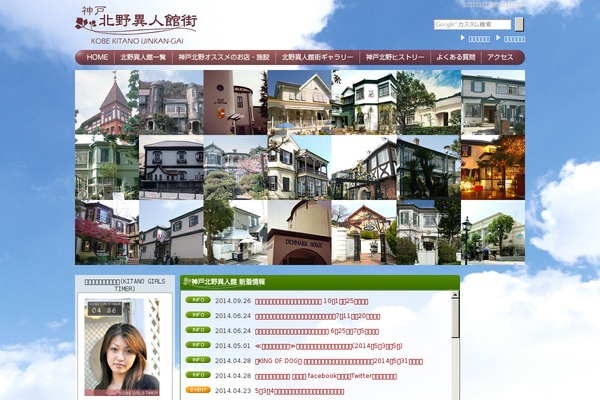Open 神戸北野ヒストリー menu item
Screen dimensions: 600x400
coord(395,57)
